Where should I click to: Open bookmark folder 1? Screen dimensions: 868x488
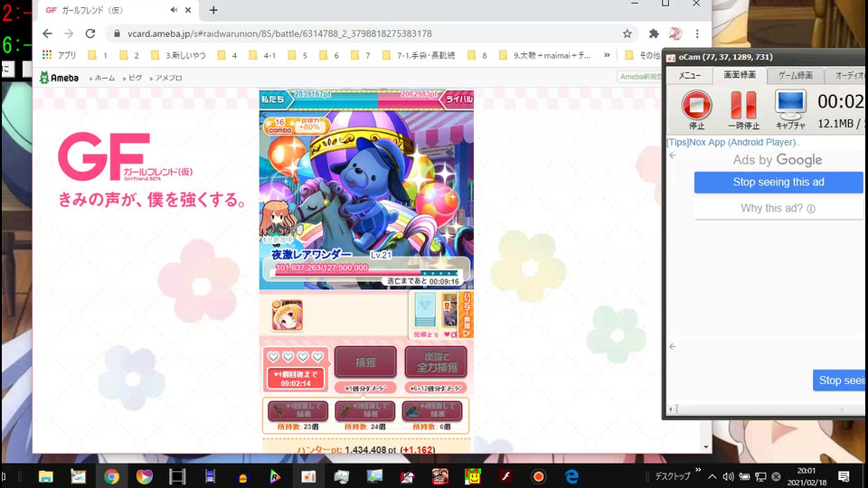coord(98,55)
